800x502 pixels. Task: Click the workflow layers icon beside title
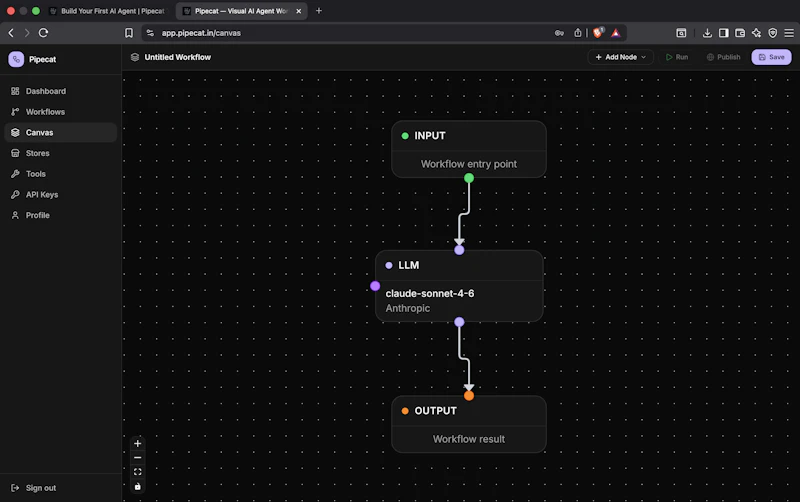[135, 57]
